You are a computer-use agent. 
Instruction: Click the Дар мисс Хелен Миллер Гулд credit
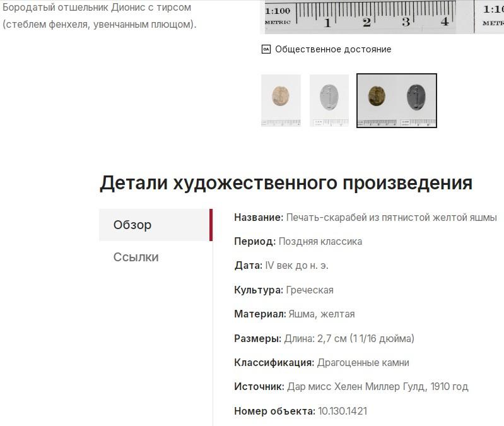pos(377,386)
